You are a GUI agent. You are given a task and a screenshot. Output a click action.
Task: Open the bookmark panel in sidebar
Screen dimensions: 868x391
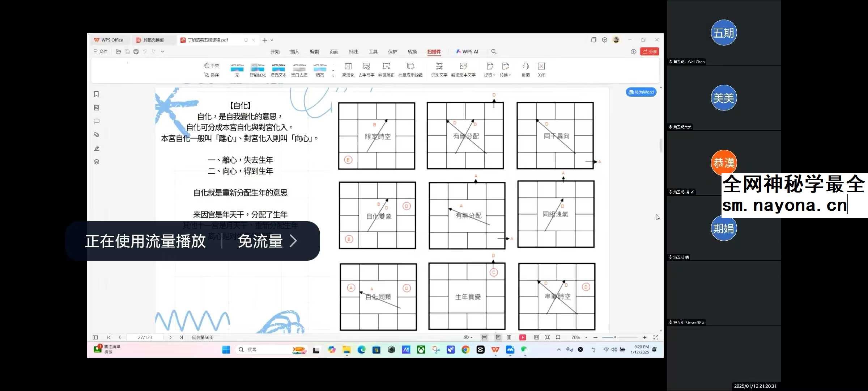(x=97, y=94)
